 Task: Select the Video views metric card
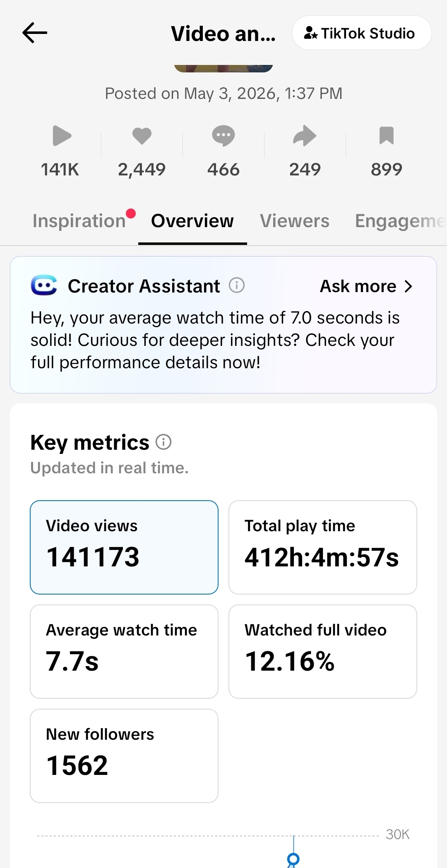tap(124, 547)
